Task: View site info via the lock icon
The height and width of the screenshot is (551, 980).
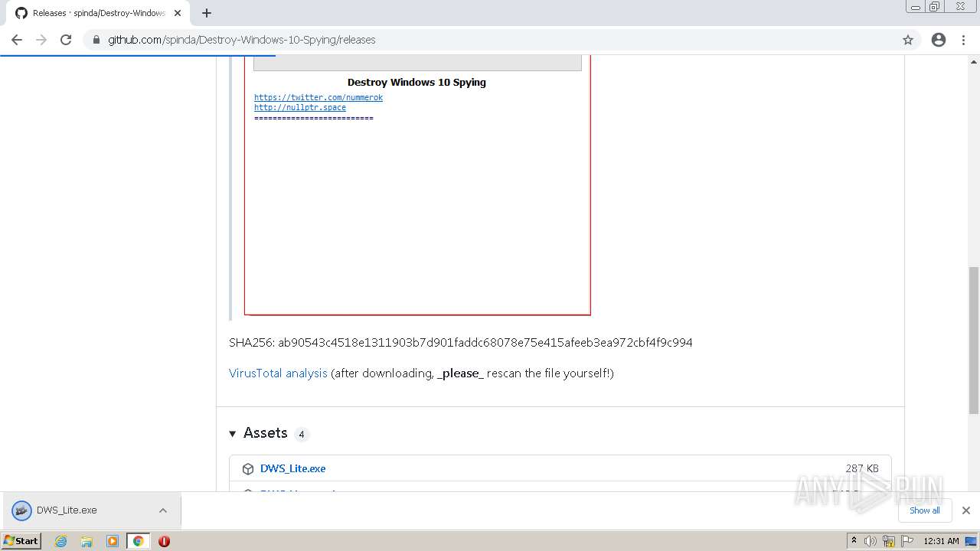Action: 96,40
